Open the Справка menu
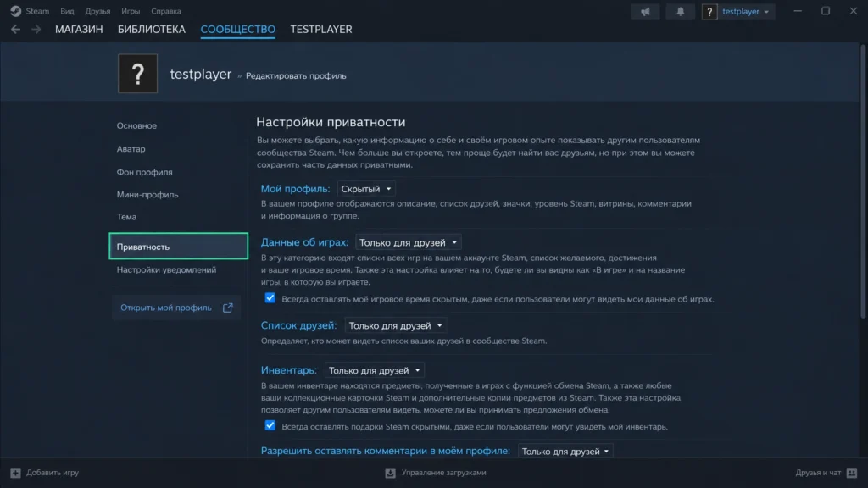Screen dimensions: 868x488 [166, 11]
